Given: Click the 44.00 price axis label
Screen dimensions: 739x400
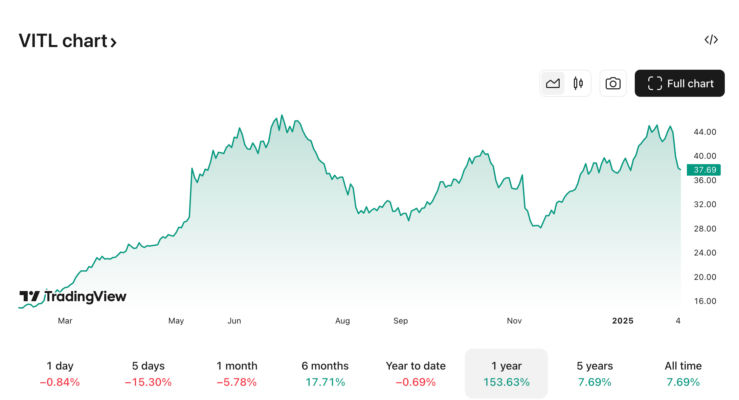Looking at the screenshot, I should pos(705,132).
